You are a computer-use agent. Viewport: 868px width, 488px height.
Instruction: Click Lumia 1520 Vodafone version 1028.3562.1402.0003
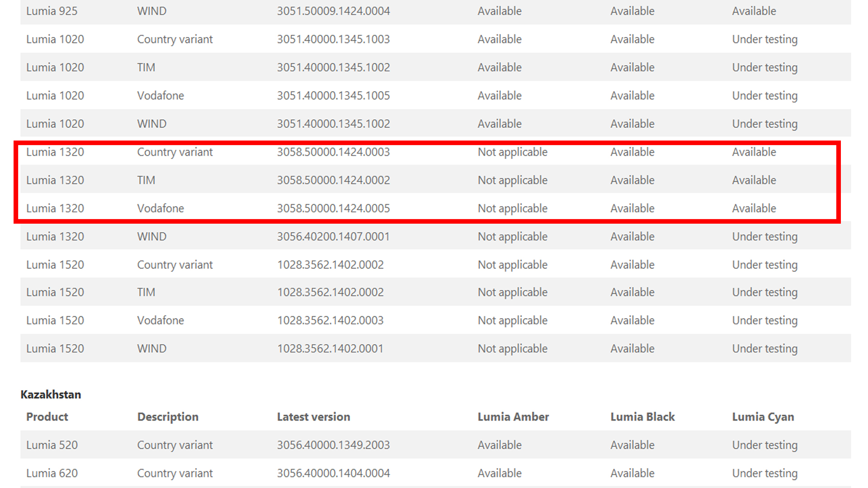point(330,320)
